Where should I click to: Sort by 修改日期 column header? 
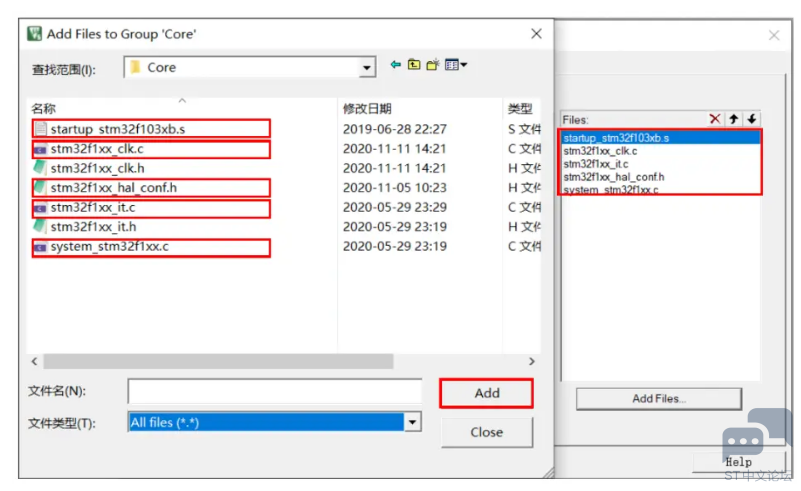(367, 108)
